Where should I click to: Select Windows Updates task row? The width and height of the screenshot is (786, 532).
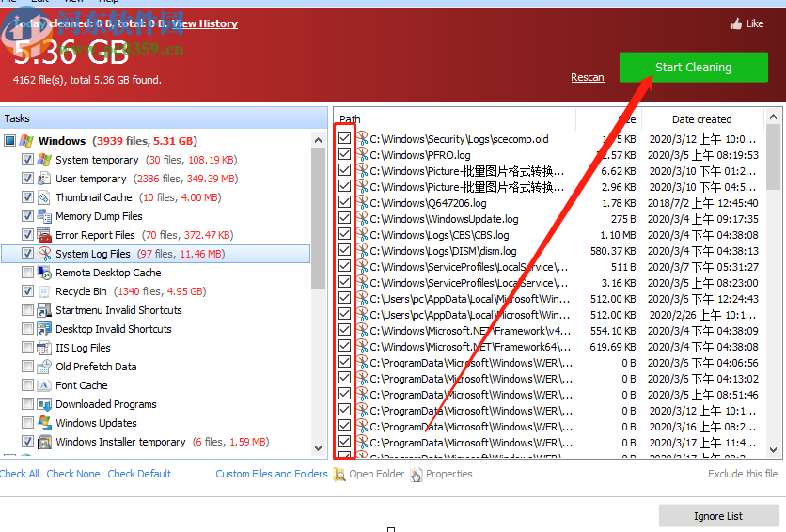point(96,423)
